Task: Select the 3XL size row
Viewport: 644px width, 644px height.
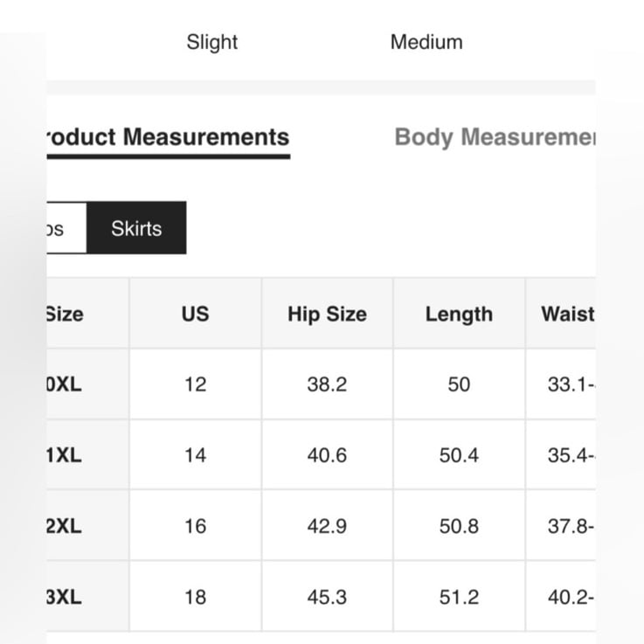Action: [x=321, y=596]
